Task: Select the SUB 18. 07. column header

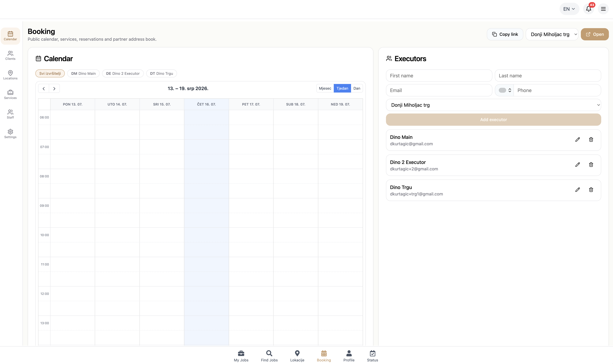Action: point(296,104)
